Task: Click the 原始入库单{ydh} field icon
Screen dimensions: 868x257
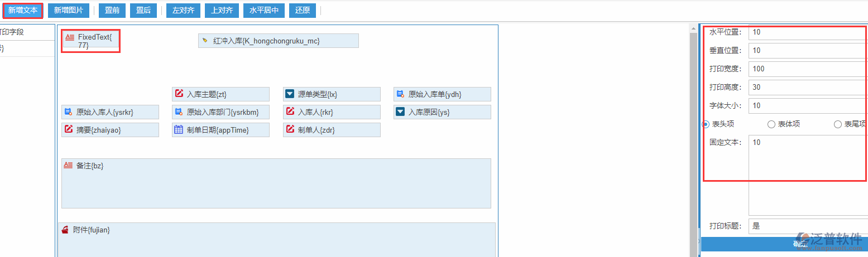Action: coord(400,94)
